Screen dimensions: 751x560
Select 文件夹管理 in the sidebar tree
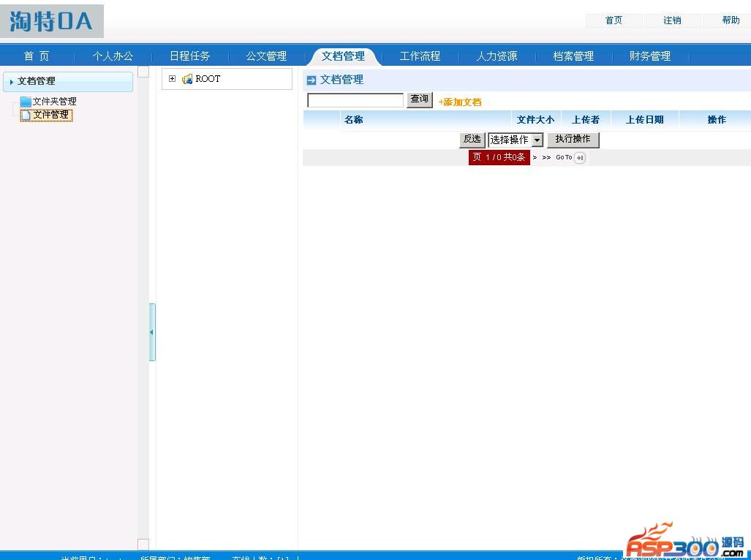(x=55, y=102)
